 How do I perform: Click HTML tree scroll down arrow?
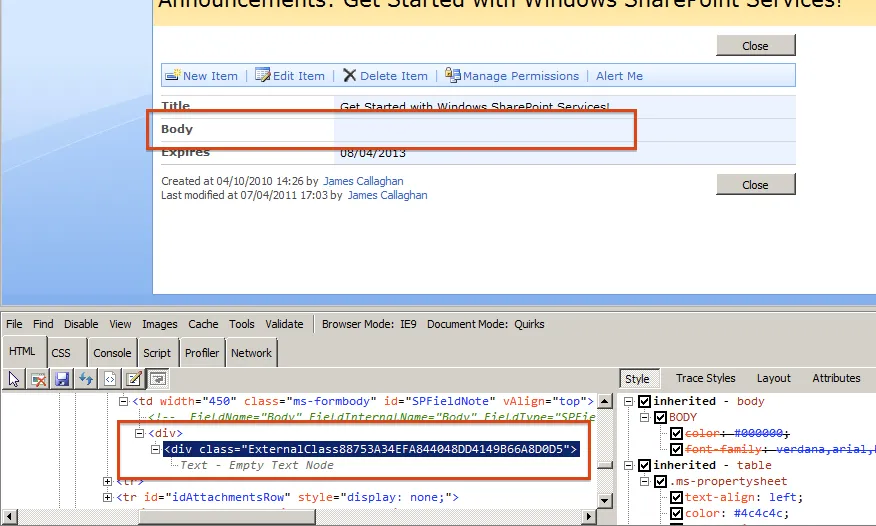tap(605, 500)
